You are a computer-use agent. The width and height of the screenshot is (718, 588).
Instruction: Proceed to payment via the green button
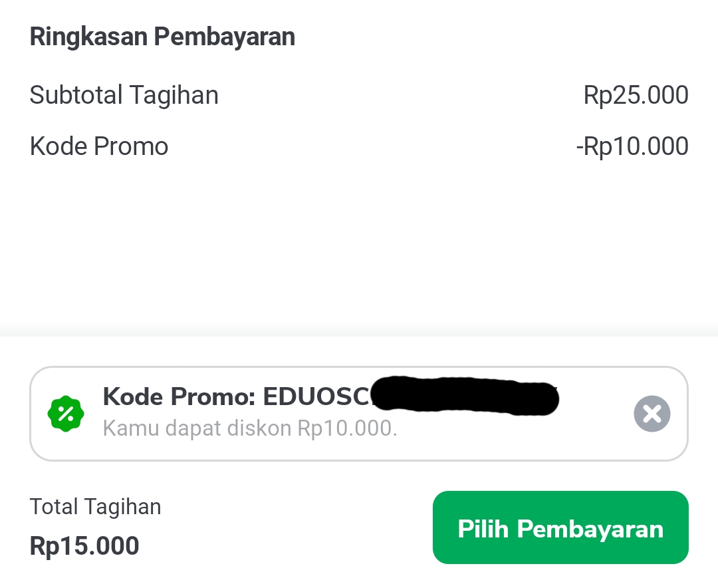(x=560, y=527)
